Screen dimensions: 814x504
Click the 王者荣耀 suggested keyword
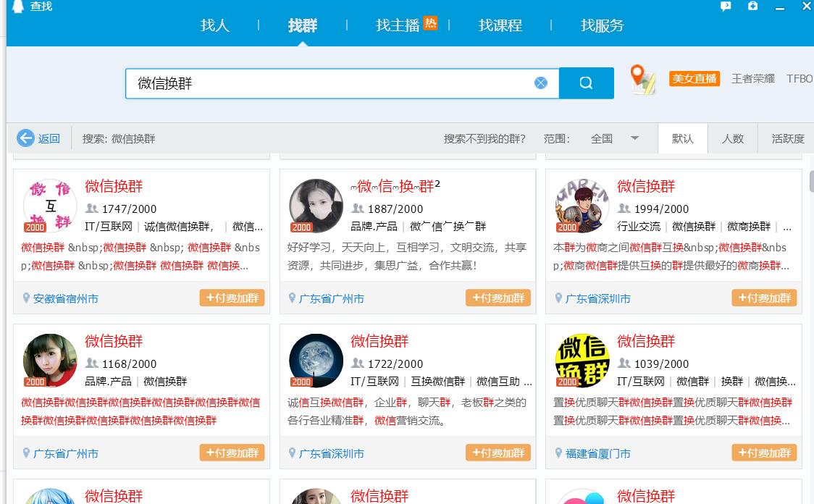pyautogui.click(x=752, y=78)
